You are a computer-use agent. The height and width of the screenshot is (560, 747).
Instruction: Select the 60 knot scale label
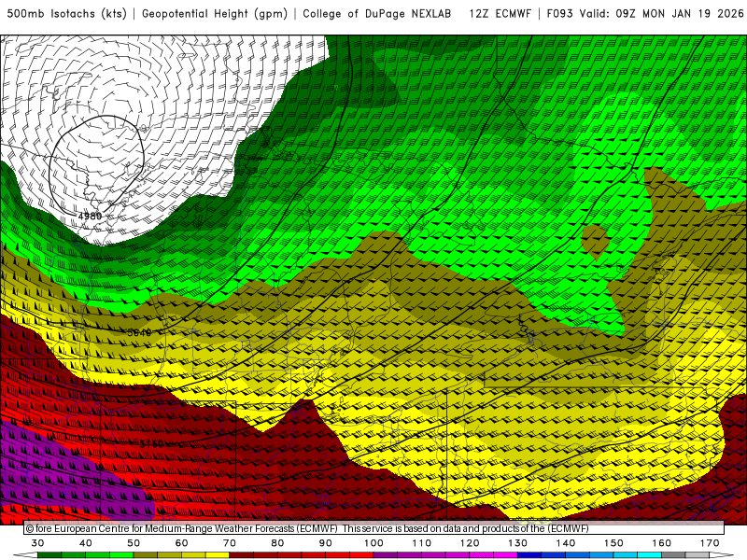point(181,543)
